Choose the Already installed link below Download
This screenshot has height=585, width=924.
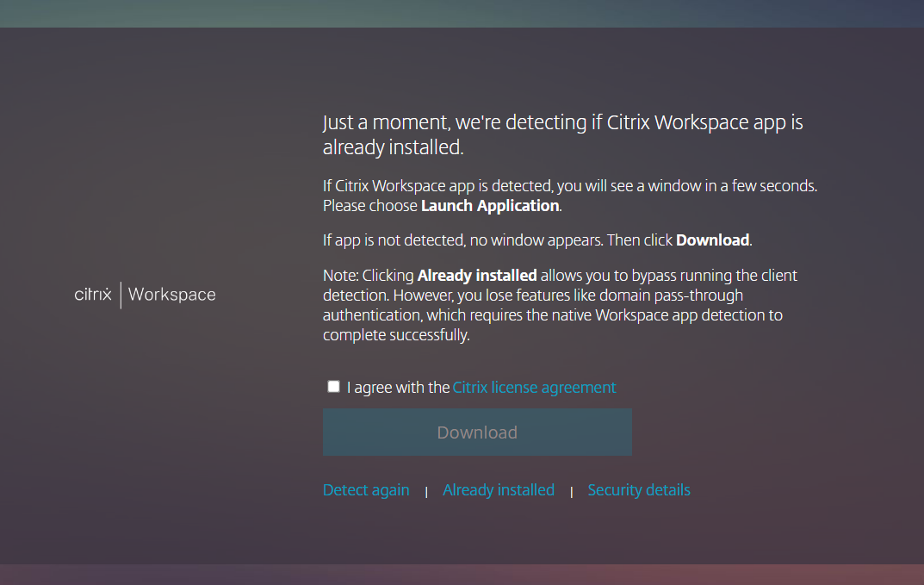click(x=499, y=490)
